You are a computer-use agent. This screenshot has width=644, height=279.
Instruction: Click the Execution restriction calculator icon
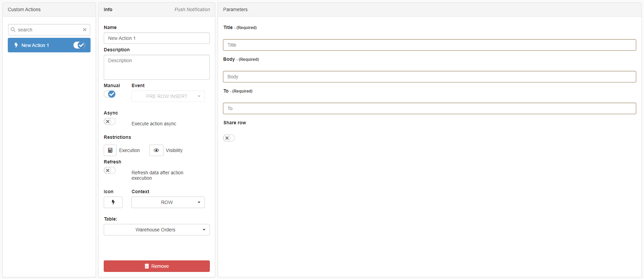point(110,150)
